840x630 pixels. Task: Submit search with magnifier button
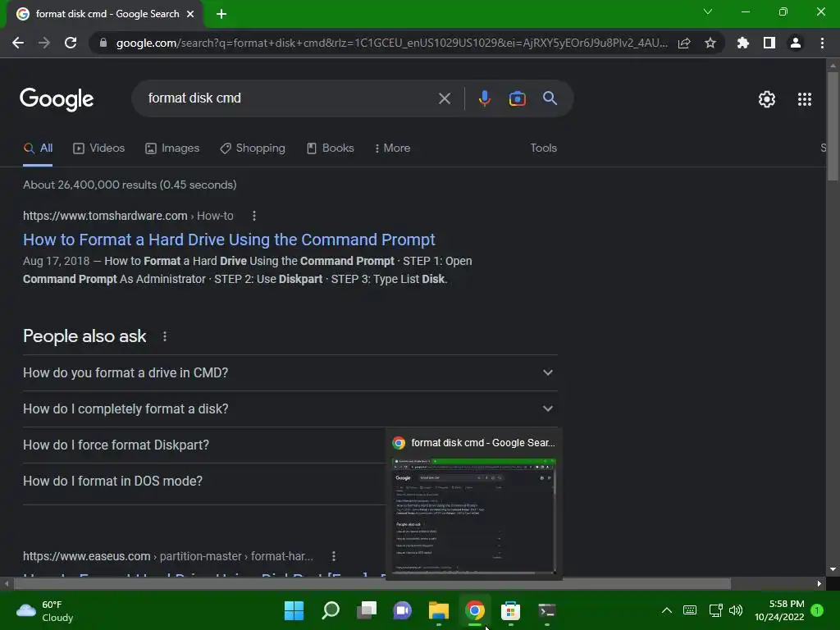pos(550,98)
